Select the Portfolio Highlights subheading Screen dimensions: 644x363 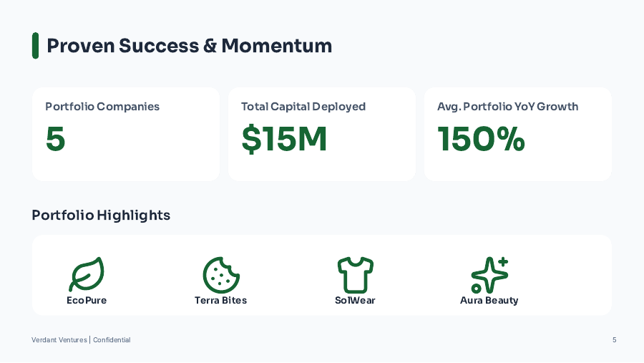pyautogui.click(x=101, y=216)
